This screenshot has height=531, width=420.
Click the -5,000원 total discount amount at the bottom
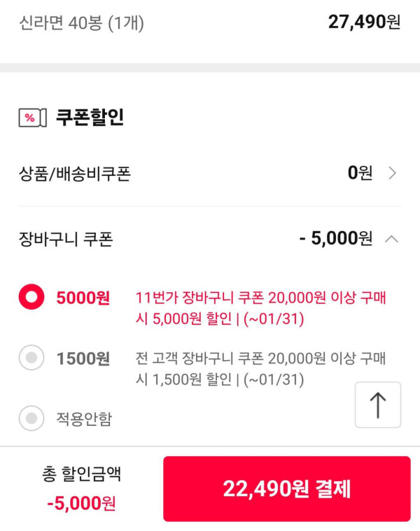[x=81, y=503]
